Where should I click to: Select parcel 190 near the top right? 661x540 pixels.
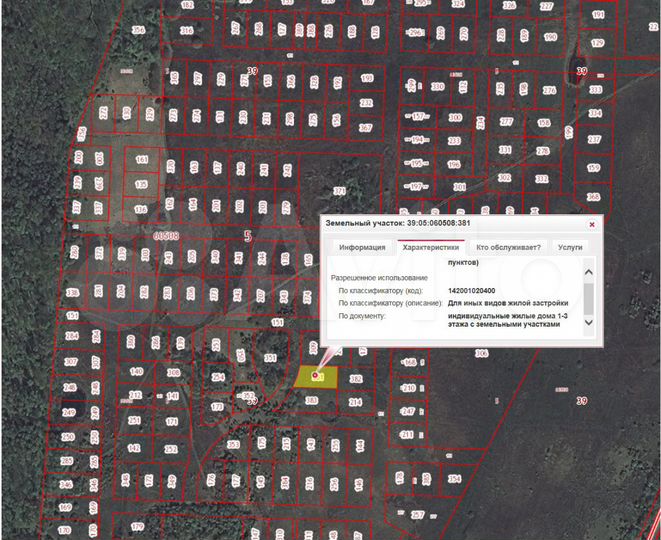(x=550, y=37)
